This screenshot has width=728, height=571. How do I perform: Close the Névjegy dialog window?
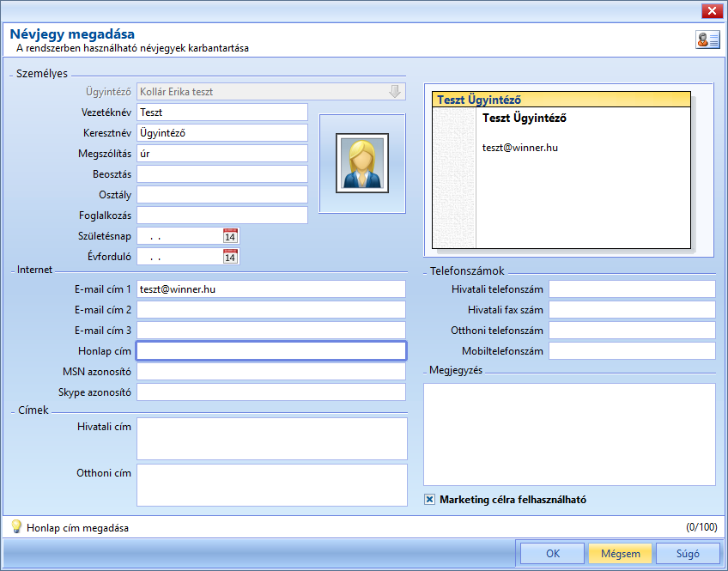click(712, 11)
